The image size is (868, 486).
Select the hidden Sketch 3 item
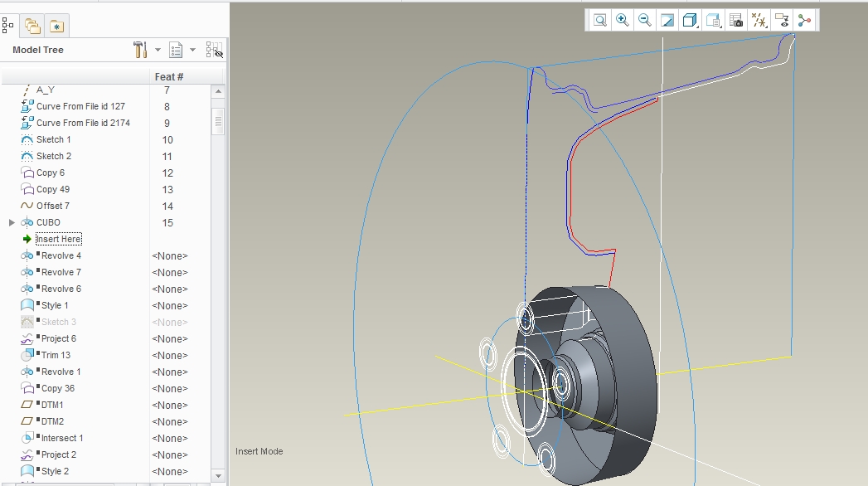(x=59, y=322)
